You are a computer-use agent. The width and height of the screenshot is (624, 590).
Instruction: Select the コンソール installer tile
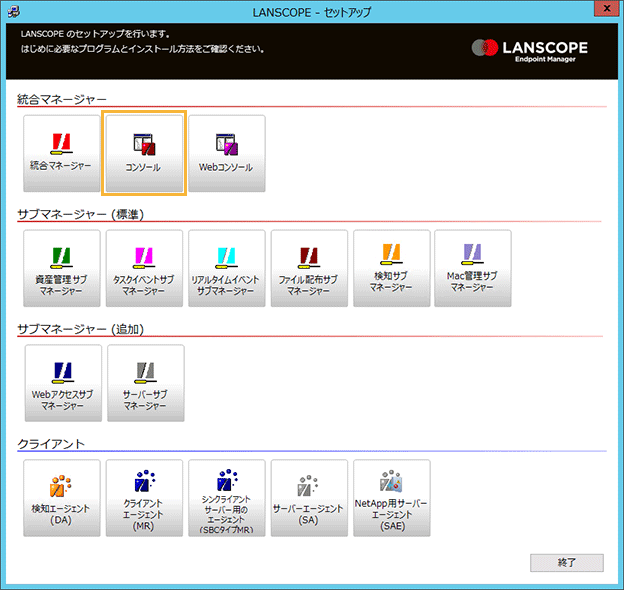click(x=144, y=153)
